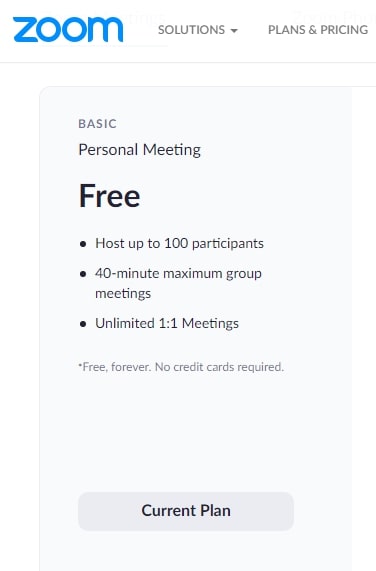Click the Free price text

tap(109, 196)
